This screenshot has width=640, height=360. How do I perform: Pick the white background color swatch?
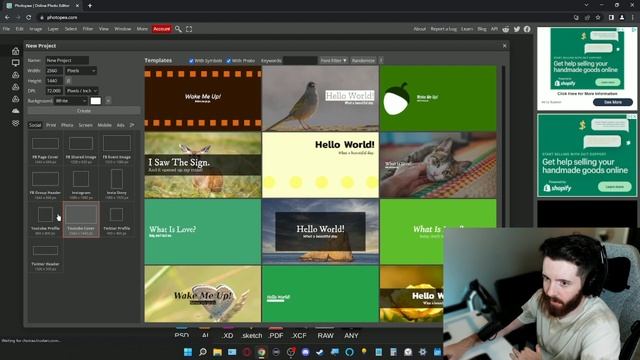(96, 100)
